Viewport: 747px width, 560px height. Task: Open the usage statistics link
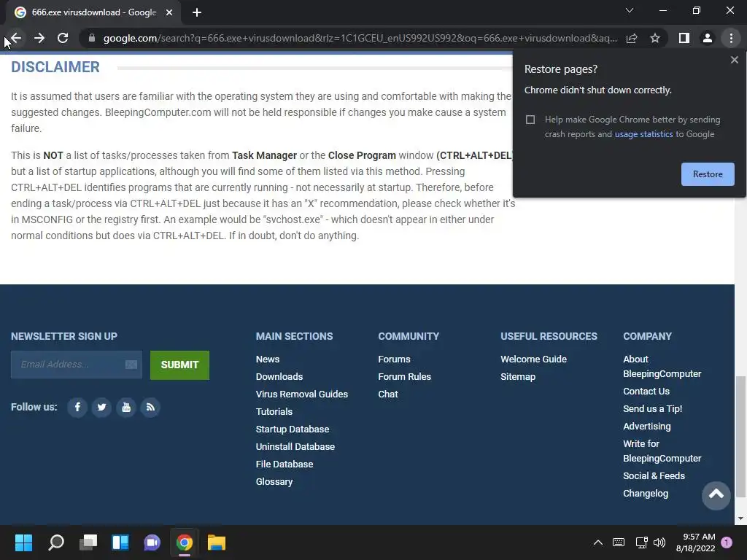point(643,134)
